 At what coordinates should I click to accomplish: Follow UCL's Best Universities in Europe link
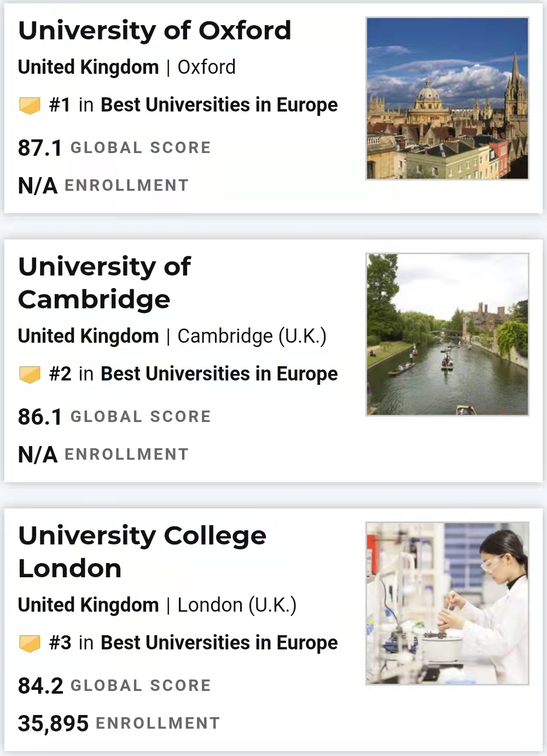219,643
